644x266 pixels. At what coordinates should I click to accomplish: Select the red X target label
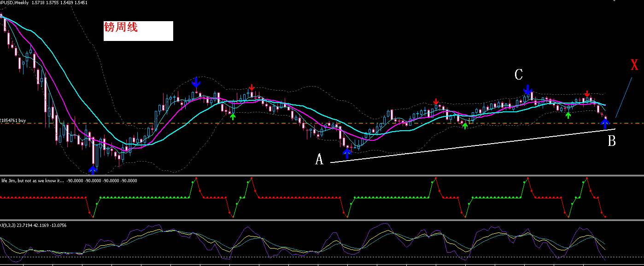[x=634, y=65]
